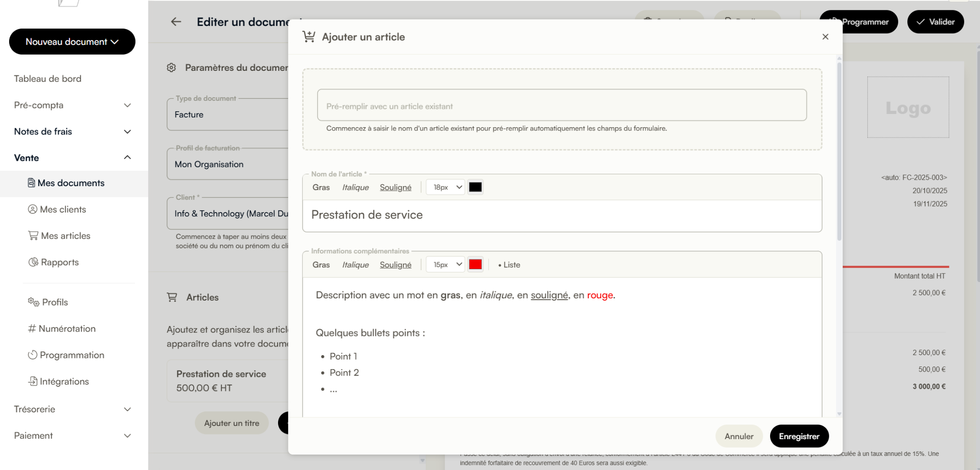The image size is (980, 470).
Task: Click the Prestation de service article card
Action: click(x=228, y=381)
